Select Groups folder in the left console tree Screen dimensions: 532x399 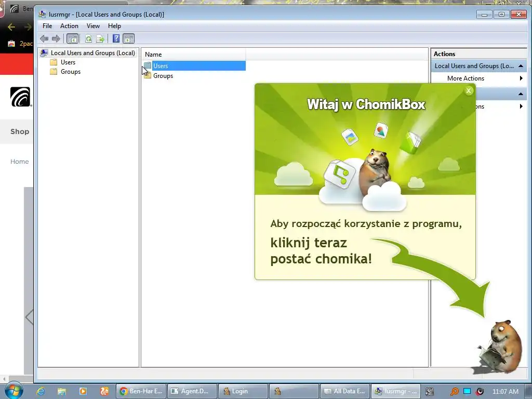pyautogui.click(x=71, y=72)
